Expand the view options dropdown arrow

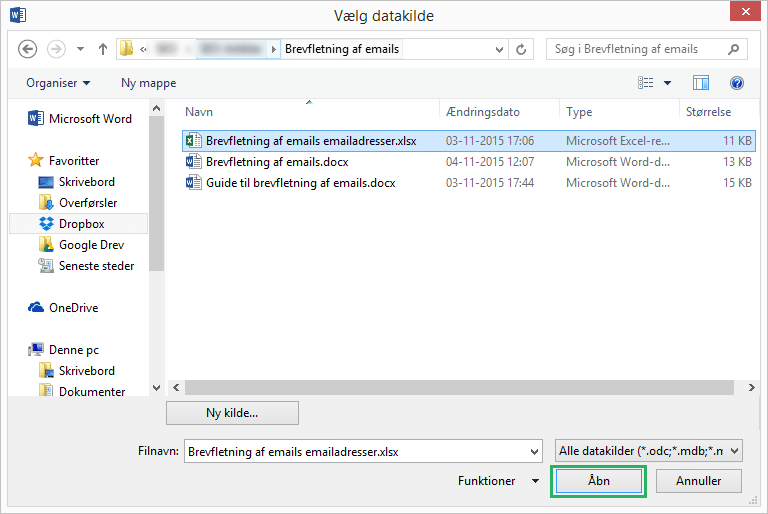click(668, 83)
